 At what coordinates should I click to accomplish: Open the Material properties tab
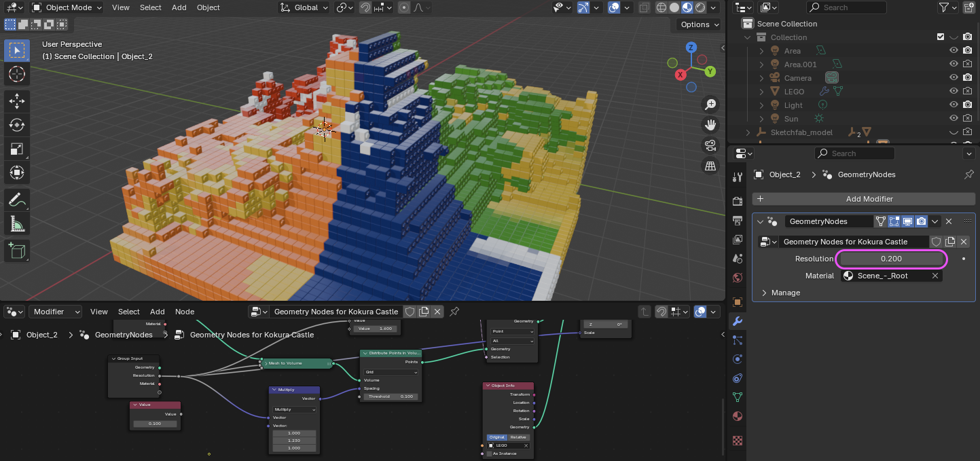(738, 416)
